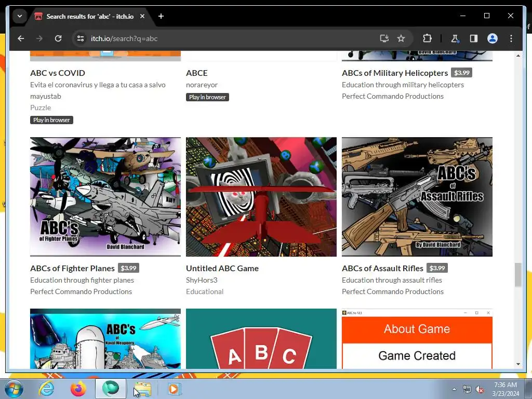Click Play in browser under ABCE
Image resolution: width=532 pixels, height=399 pixels.
(x=207, y=97)
